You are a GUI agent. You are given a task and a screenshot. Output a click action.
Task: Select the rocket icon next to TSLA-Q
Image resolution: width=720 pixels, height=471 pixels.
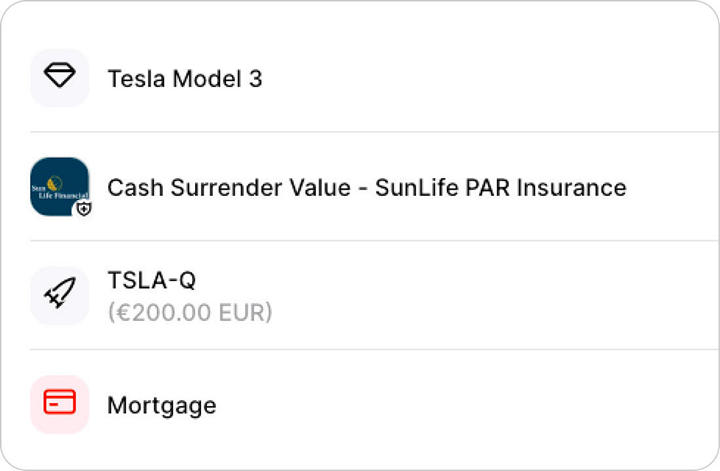[x=60, y=295]
